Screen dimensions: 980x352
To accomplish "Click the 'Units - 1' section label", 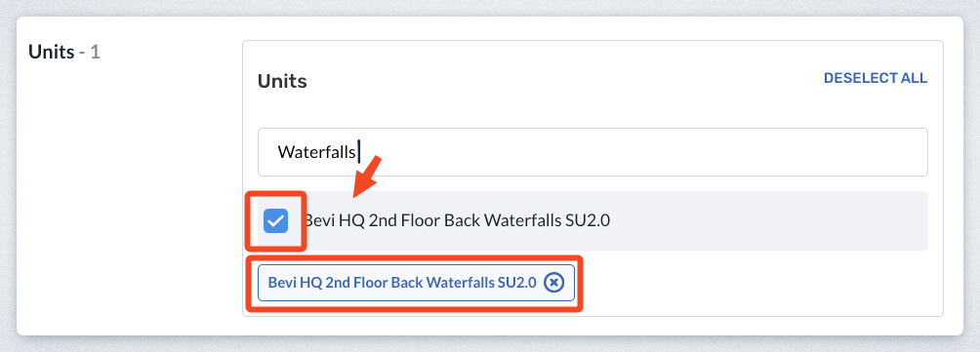I will (64, 52).
